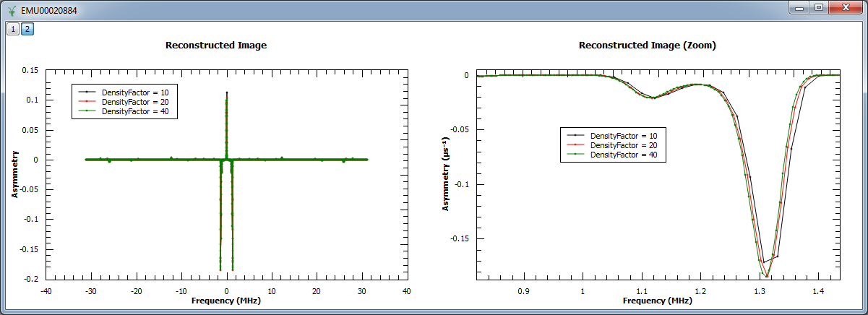The image size is (868, 315).
Task: Click zoom plot 'Frequency (MHz)' axis title
Action: pyautogui.click(x=658, y=300)
